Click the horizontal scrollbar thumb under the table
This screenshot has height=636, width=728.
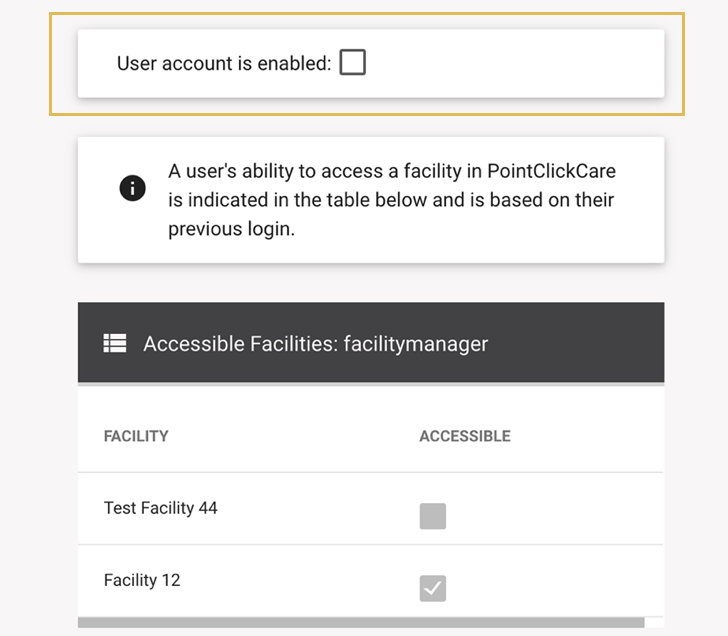pos(360,623)
